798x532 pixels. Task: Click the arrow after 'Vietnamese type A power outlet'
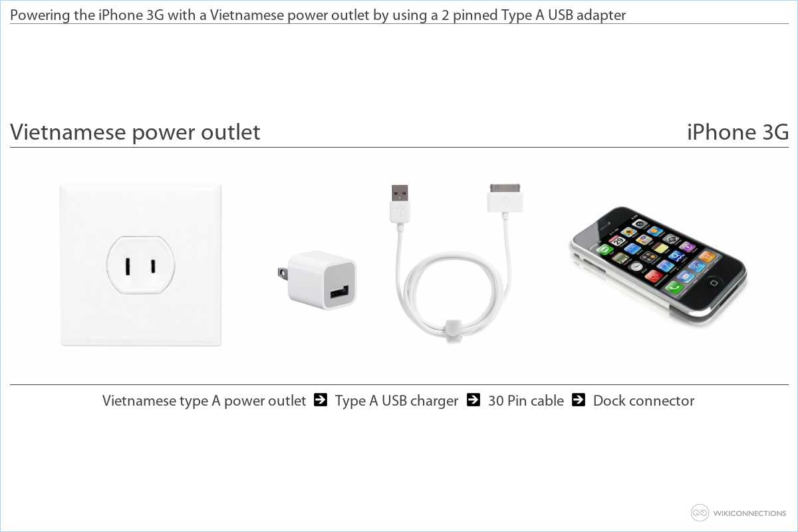pos(320,400)
